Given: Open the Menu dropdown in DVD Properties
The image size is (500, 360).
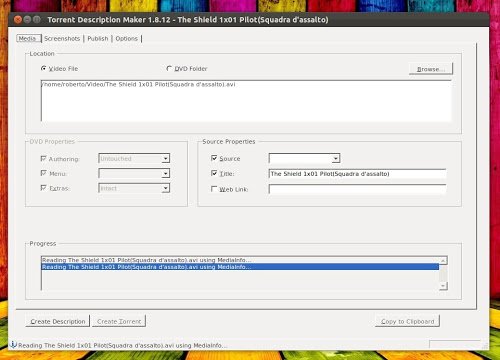Looking at the screenshot, I should tap(134, 173).
